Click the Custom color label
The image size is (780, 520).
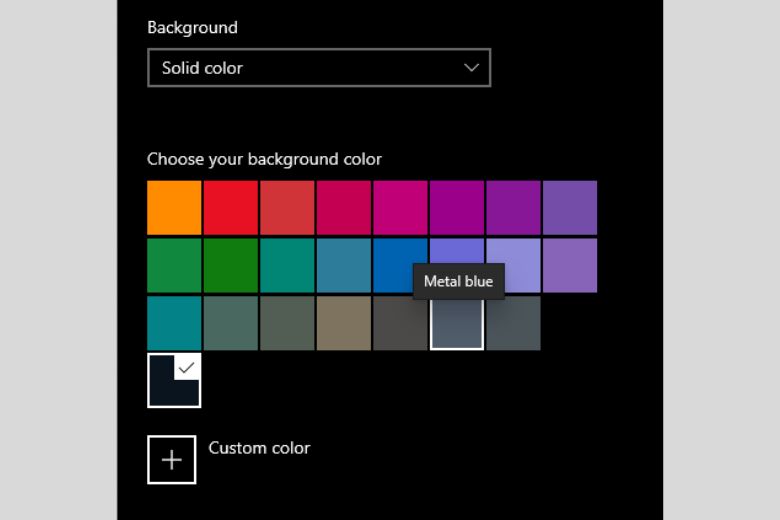[x=259, y=448]
